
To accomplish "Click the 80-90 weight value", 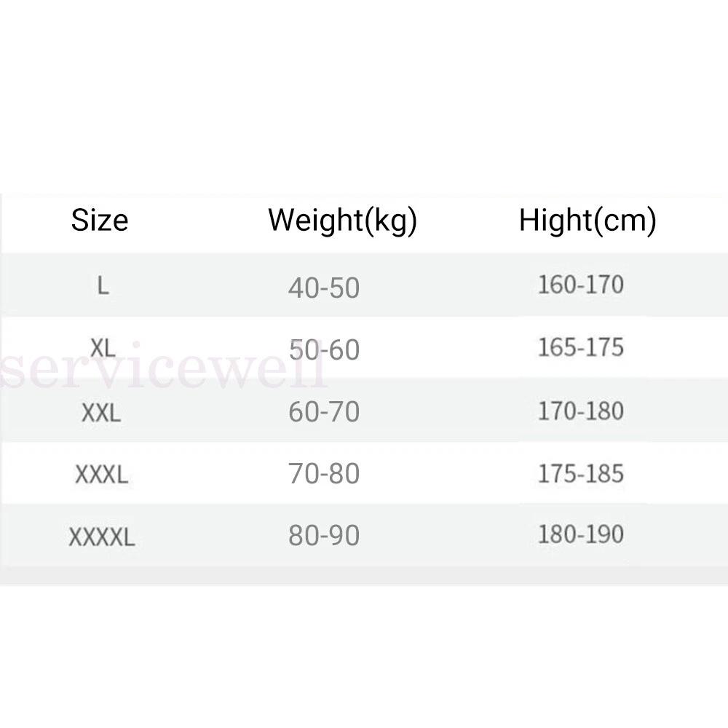I will coord(324,536).
